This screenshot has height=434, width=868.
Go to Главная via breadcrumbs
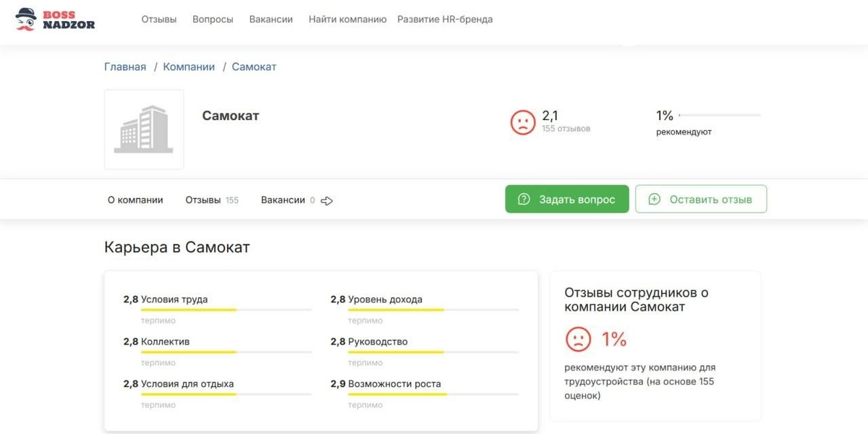tap(125, 66)
